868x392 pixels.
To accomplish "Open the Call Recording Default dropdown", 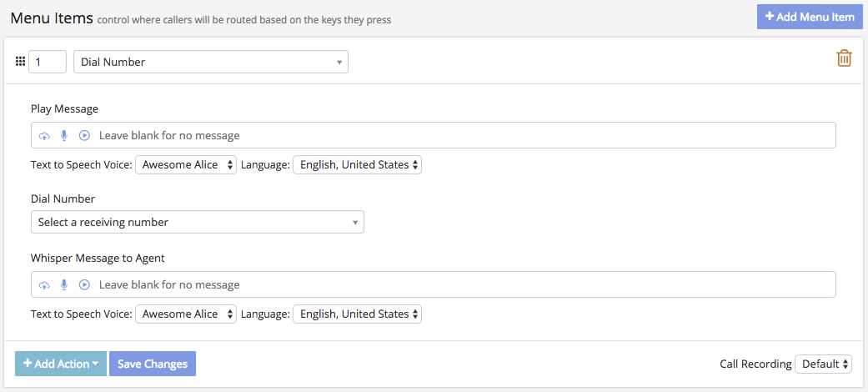I will (823, 364).
